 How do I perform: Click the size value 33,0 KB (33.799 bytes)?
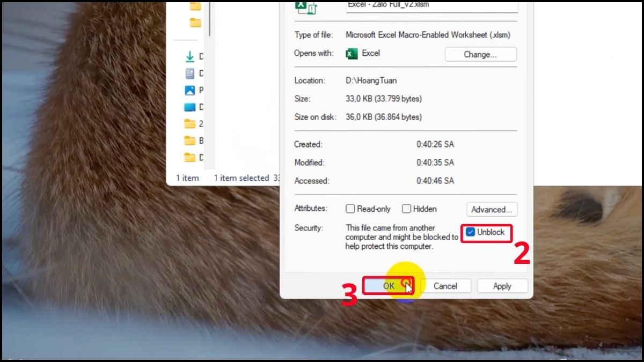(x=384, y=99)
